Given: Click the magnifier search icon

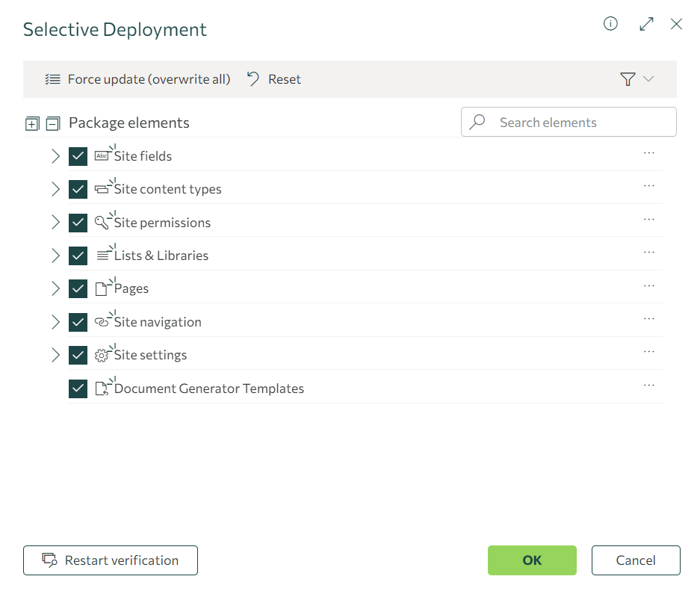Looking at the screenshot, I should (477, 122).
